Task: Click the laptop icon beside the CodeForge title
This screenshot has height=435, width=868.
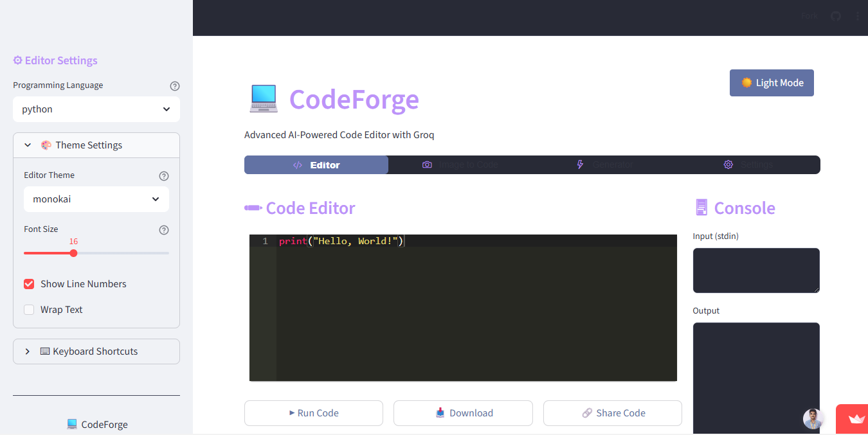Action: click(263, 99)
